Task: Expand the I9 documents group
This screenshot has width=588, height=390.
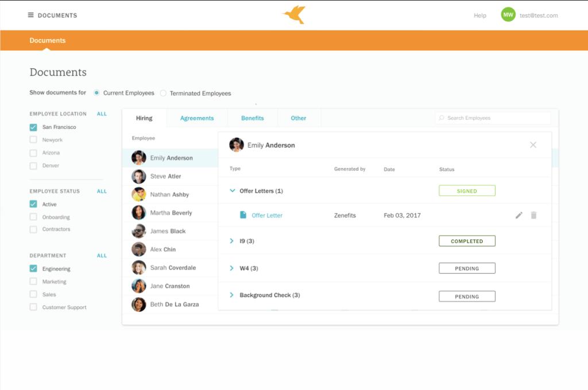Action: pos(232,241)
